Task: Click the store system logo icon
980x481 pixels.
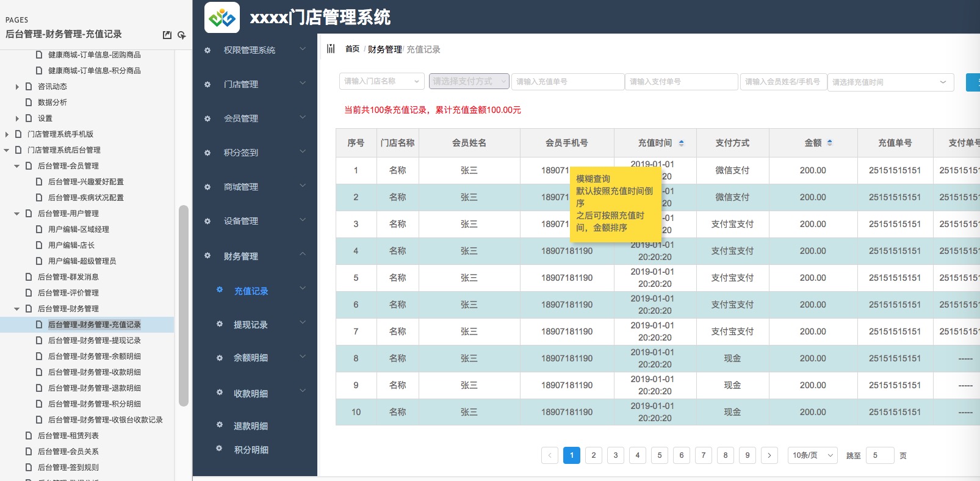Action: tap(222, 17)
